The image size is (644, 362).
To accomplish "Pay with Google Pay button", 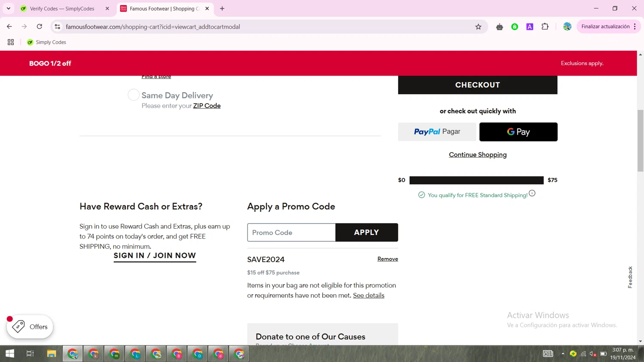I will click(x=518, y=132).
